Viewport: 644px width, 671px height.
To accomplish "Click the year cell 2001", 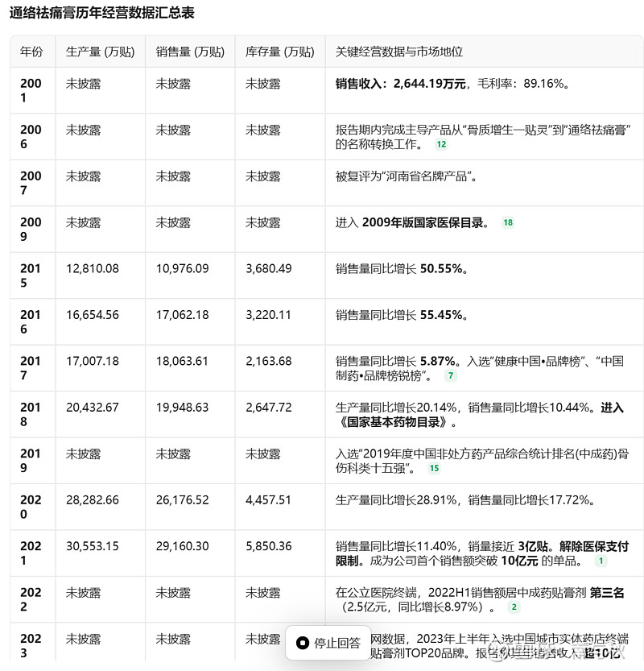I will tap(31, 90).
